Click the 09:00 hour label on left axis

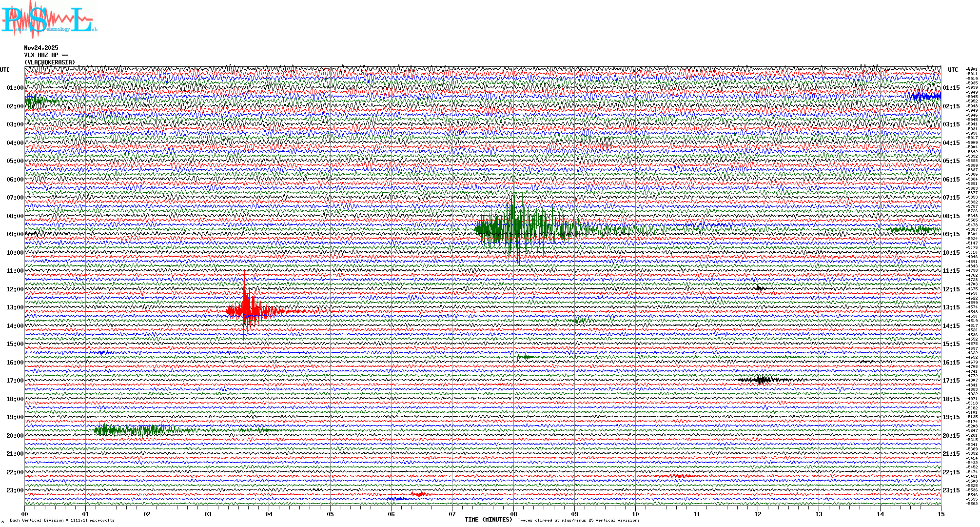click(15, 234)
